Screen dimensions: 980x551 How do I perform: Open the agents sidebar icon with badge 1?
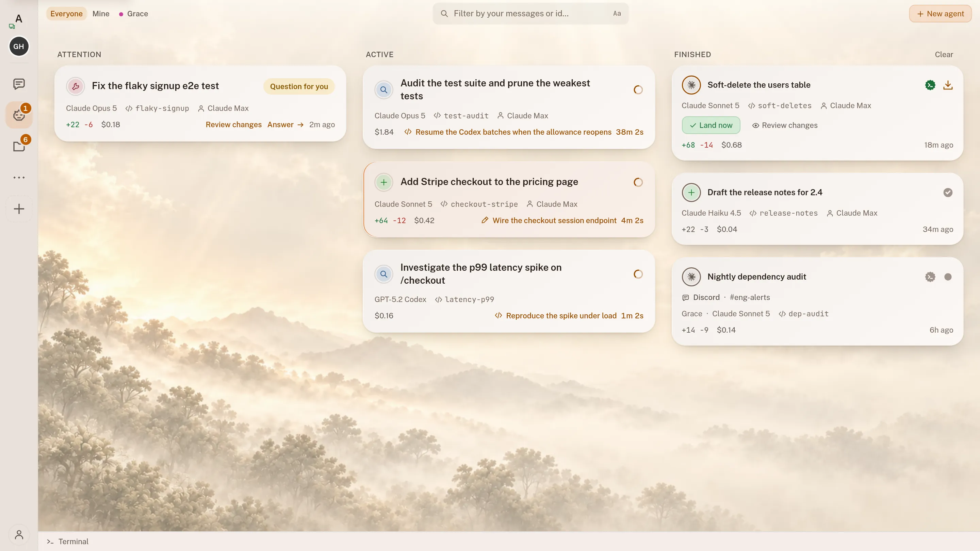[x=19, y=115]
